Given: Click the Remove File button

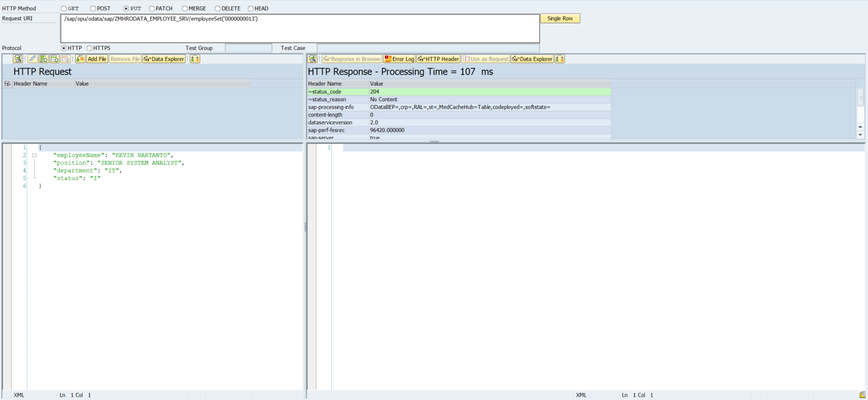Looking at the screenshot, I should click(125, 59).
